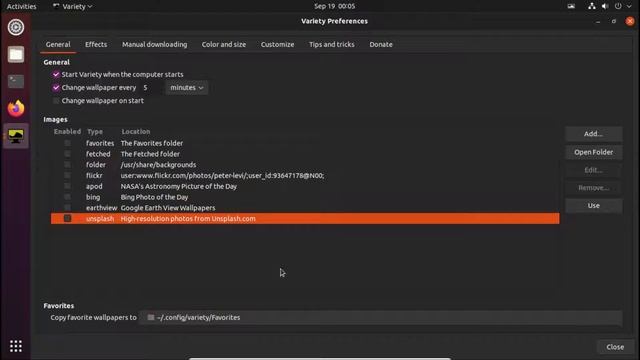Sort by the Type column header
The width and height of the screenshot is (640, 360).
point(95,131)
